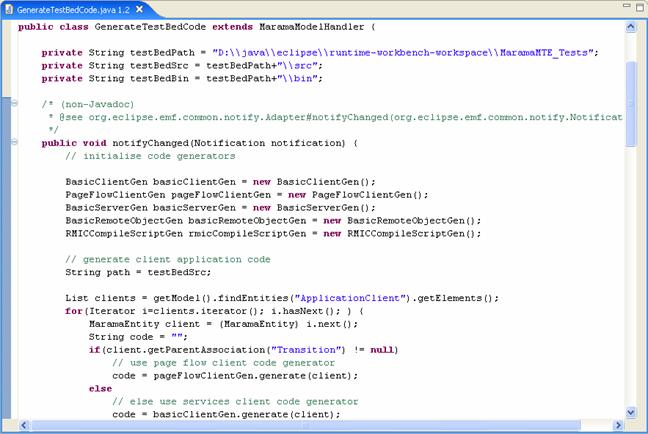Click the "\\src" string literal
The image size is (648, 434).
tap(298, 66)
